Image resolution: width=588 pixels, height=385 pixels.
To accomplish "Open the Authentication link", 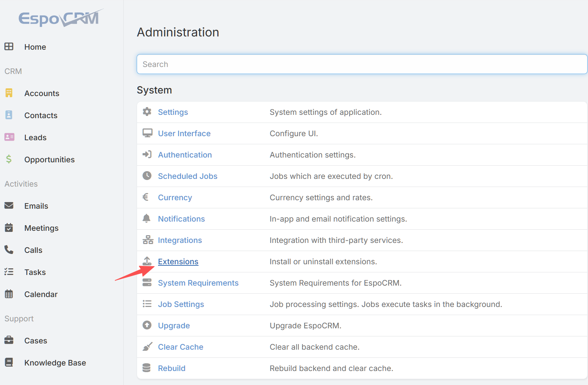I will tap(185, 155).
